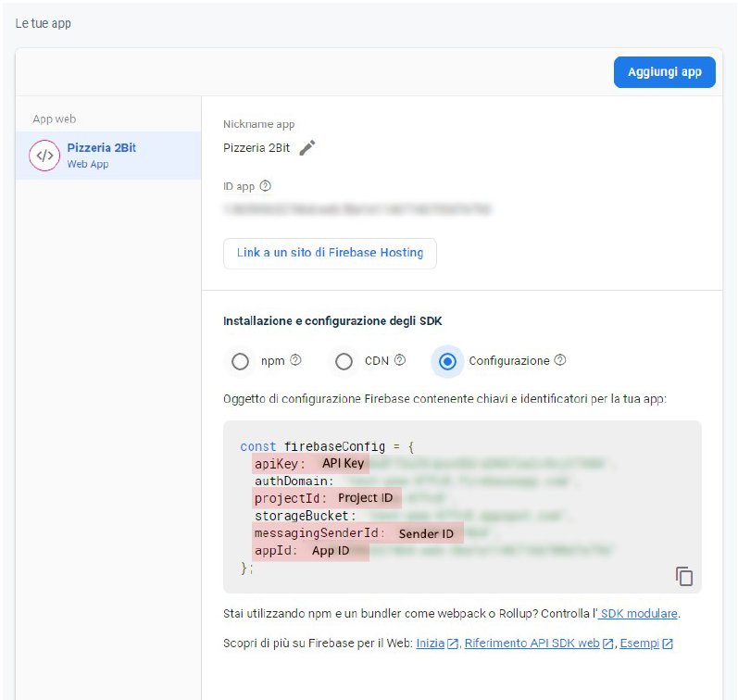The width and height of the screenshot is (738, 700).
Task: Click the Pizzeria 2Bit nickname text
Action: tap(256, 148)
